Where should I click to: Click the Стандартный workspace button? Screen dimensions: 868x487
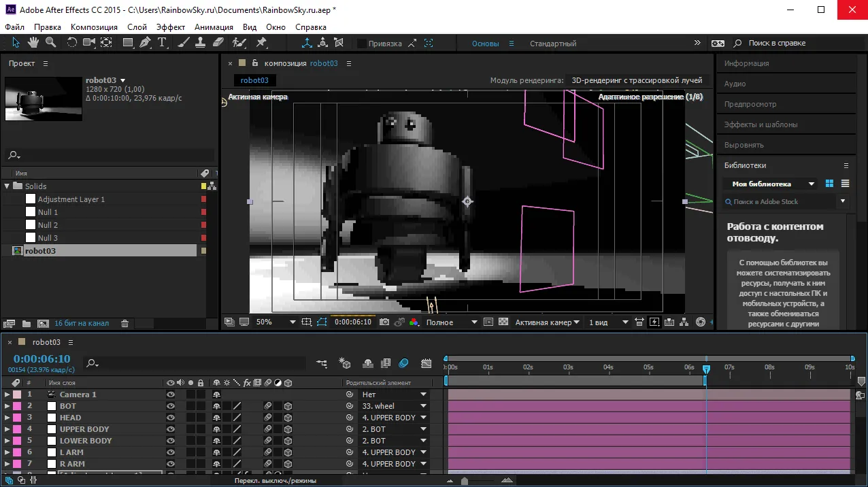(x=552, y=44)
